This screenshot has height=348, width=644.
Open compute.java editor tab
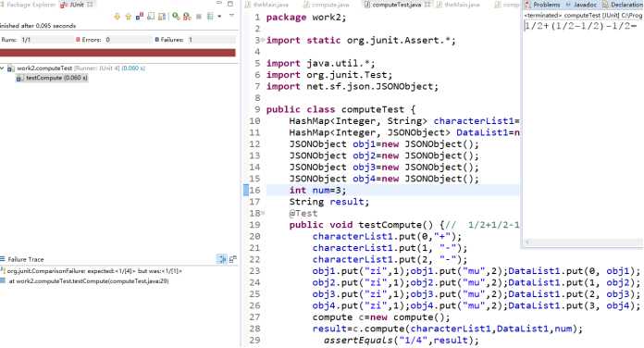(x=327, y=5)
